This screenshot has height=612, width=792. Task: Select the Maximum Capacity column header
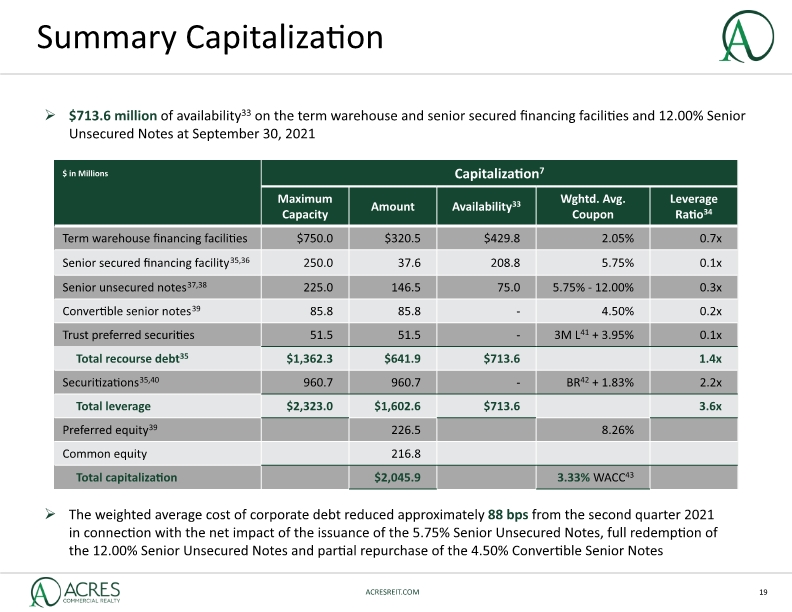[305, 206]
